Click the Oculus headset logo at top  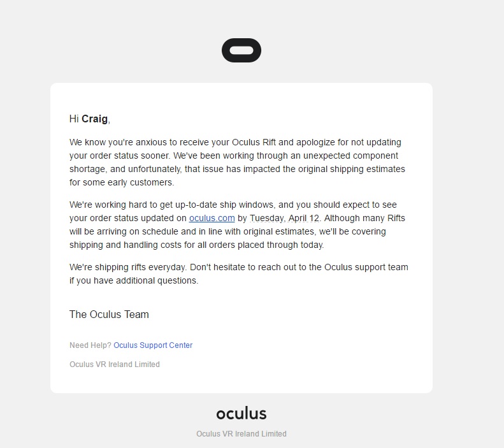(241, 51)
